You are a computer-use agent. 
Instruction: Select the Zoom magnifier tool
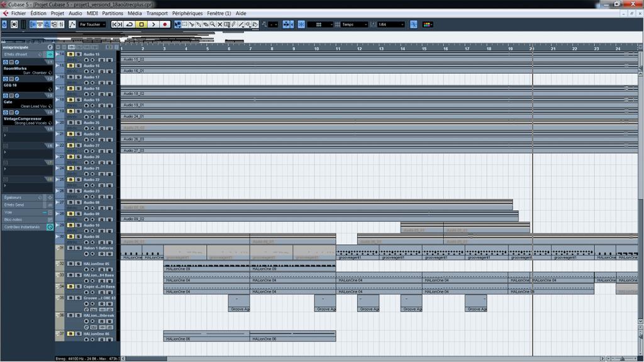click(213, 25)
